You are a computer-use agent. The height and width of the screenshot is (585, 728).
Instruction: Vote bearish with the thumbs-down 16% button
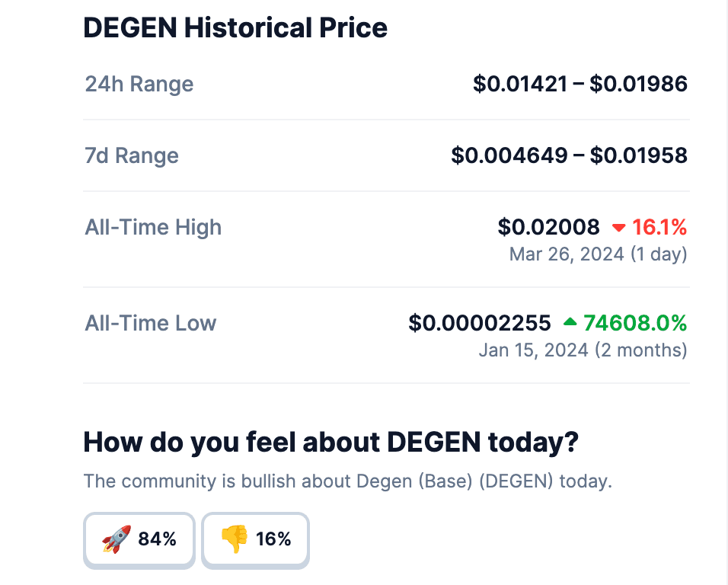[255, 540]
